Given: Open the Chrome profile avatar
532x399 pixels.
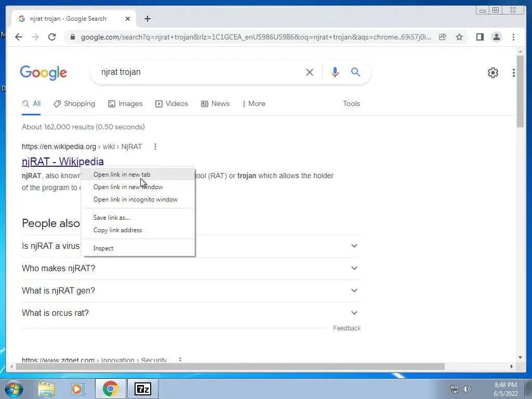Looking at the screenshot, I should coord(496,37).
